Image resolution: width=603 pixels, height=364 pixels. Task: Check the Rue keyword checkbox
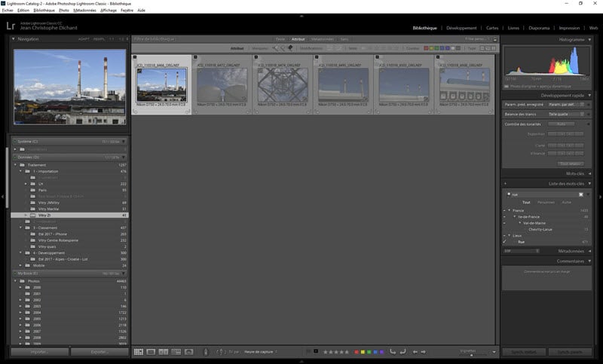(x=504, y=242)
